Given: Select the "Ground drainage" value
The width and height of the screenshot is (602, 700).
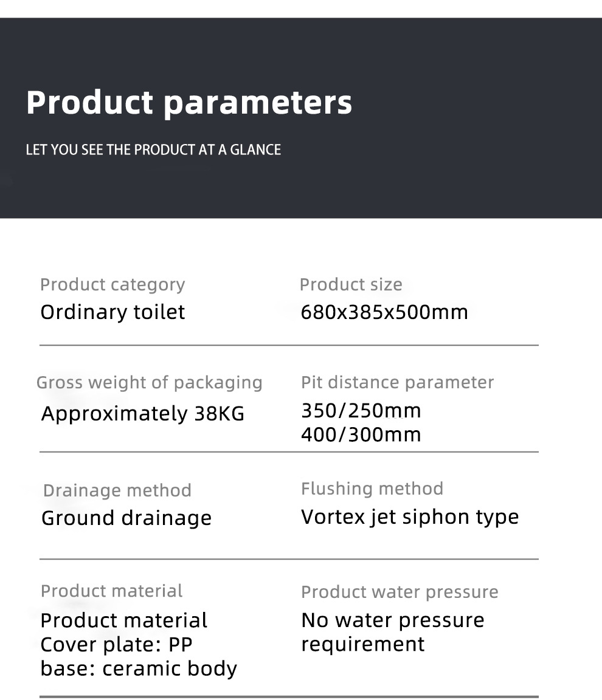Looking at the screenshot, I should (126, 518).
